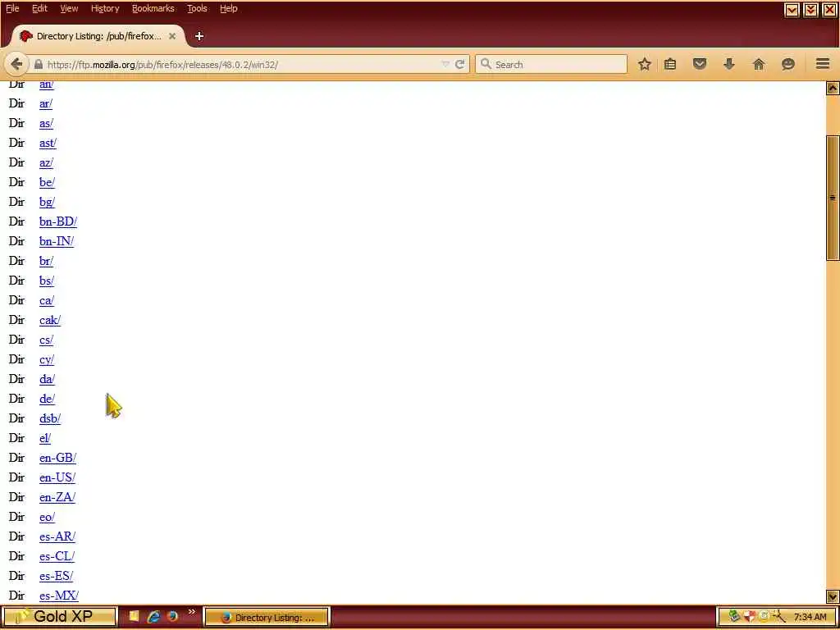
Task: Open the es-ES/ directory link
Action: [x=56, y=576]
